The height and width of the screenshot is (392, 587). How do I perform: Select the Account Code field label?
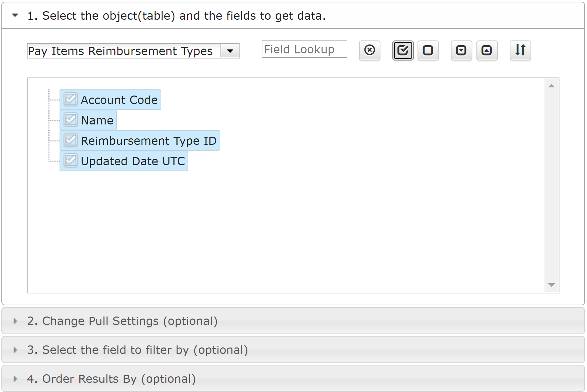point(119,100)
